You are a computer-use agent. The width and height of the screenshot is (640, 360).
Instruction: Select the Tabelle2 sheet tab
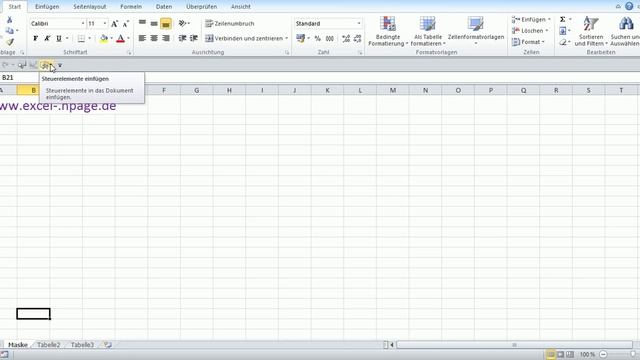(49, 345)
